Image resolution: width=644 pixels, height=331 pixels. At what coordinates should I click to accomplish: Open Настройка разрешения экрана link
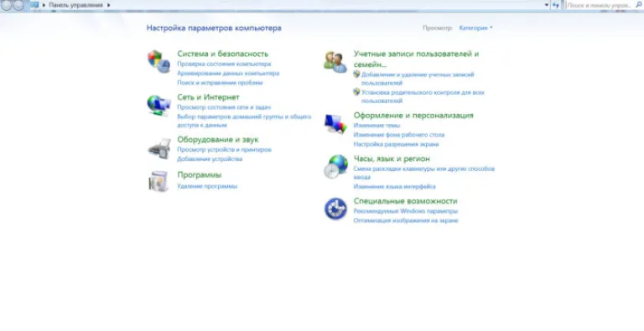(396, 145)
